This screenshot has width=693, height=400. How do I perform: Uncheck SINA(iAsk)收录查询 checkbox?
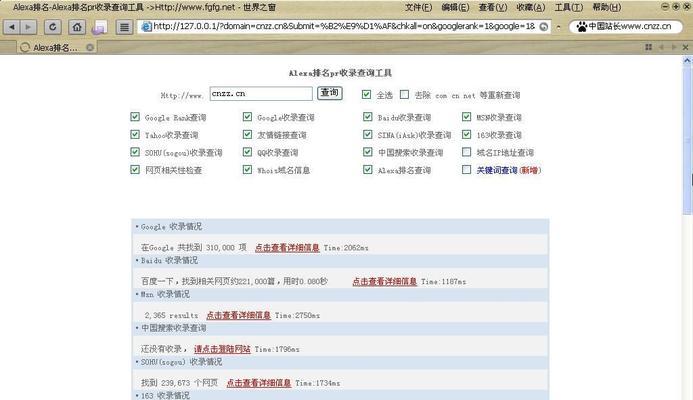(367, 134)
